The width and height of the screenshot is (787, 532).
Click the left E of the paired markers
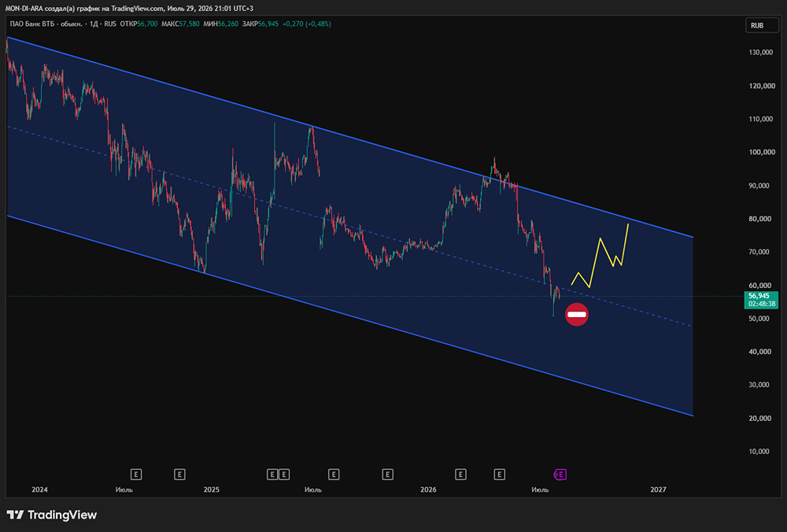[272, 475]
